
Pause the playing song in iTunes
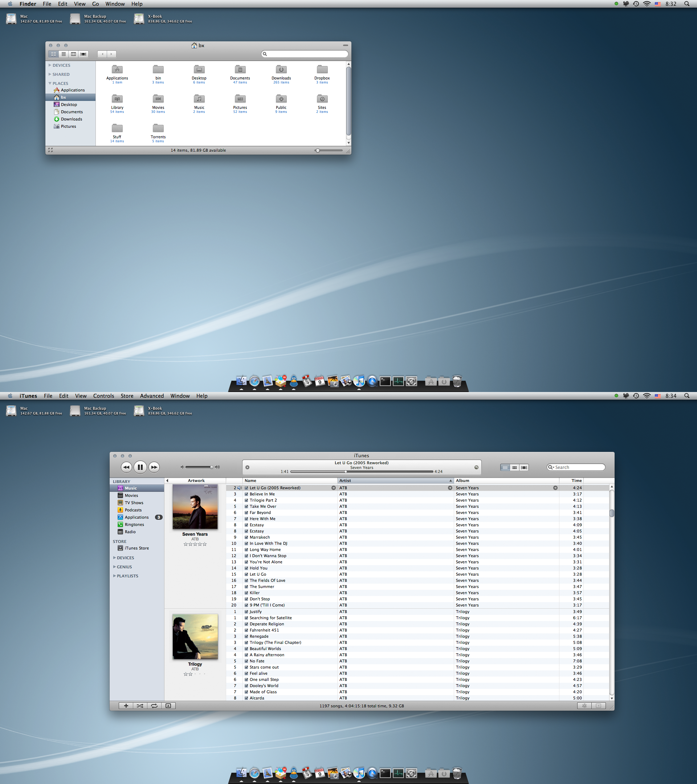pos(140,467)
